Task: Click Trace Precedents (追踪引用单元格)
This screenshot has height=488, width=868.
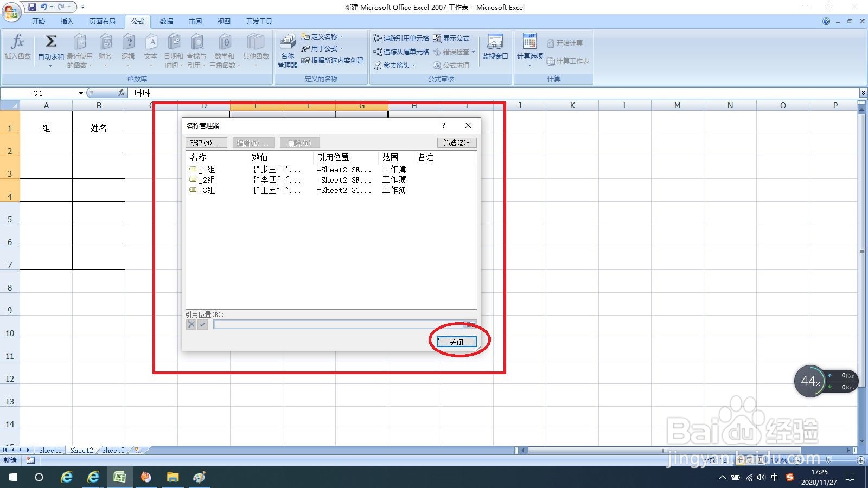Action: 401,38
